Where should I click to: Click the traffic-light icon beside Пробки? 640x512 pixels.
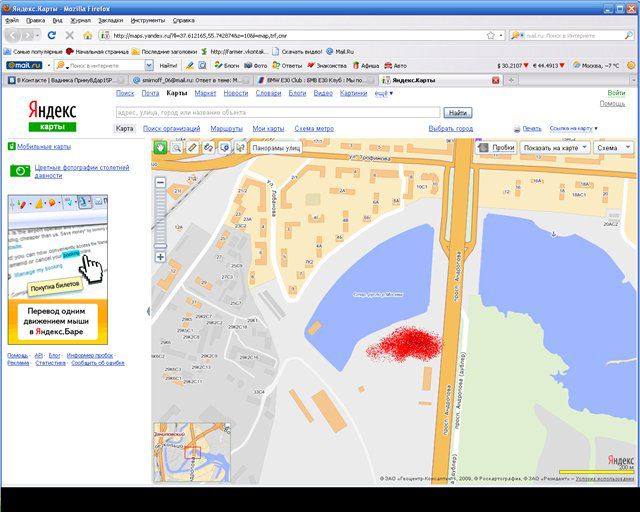pos(483,147)
